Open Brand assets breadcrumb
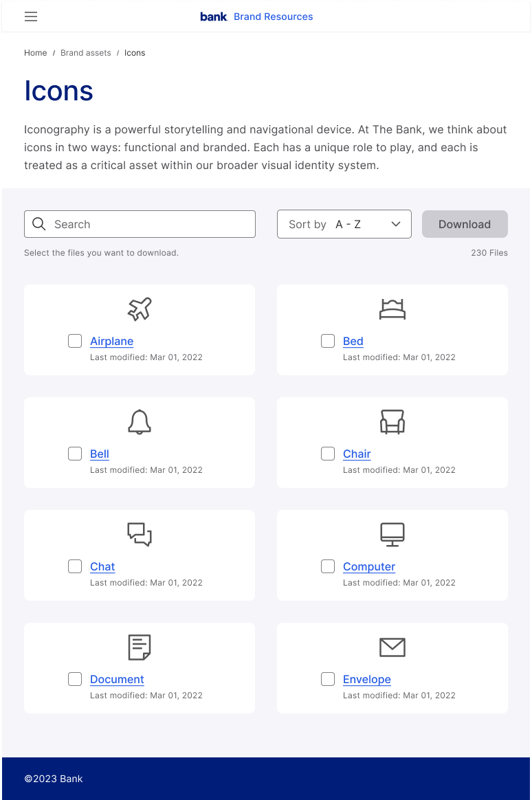This screenshot has height=800, width=532. [x=86, y=53]
